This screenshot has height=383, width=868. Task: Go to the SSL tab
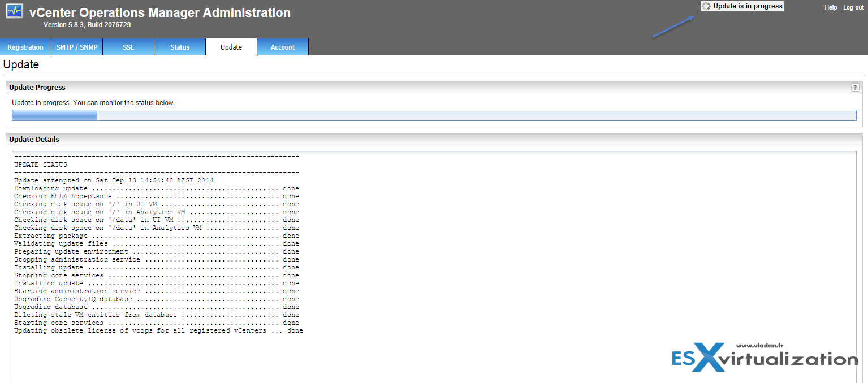click(128, 47)
